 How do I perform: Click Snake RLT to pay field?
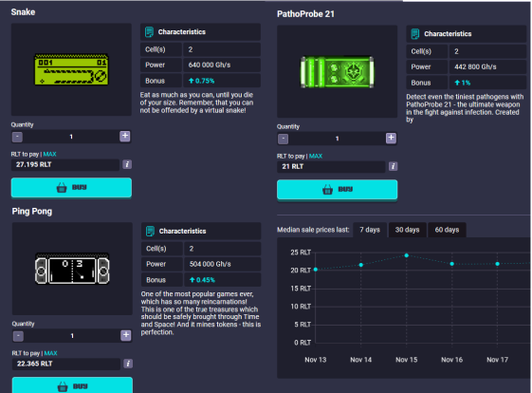[65, 165]
